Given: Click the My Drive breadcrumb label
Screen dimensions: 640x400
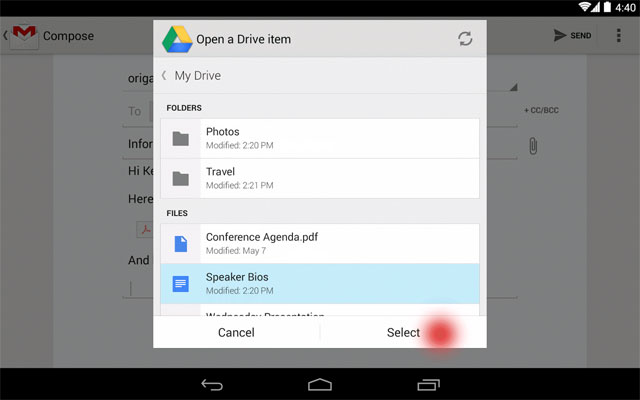Looking at the screenshot, I should pos(198,76).
